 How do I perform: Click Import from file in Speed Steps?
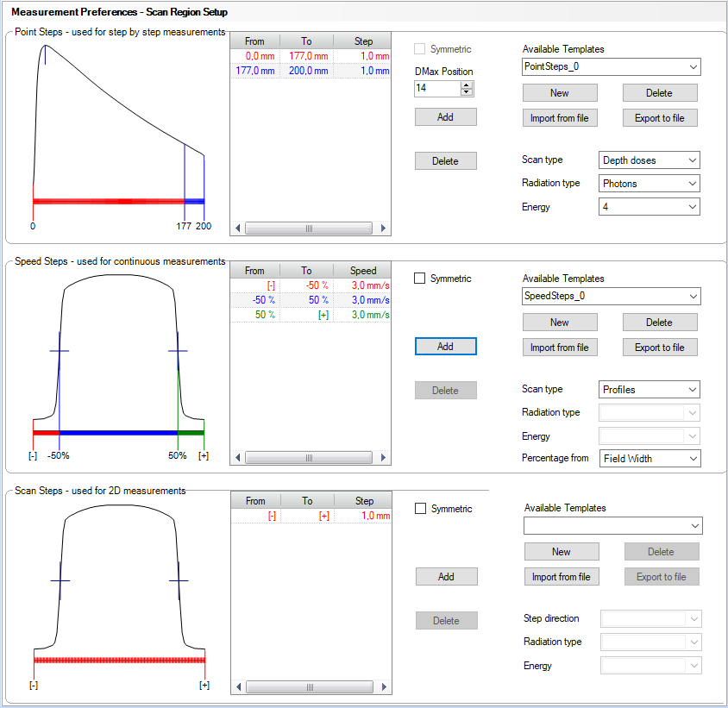pyautogui.click(x=559, y=348)
